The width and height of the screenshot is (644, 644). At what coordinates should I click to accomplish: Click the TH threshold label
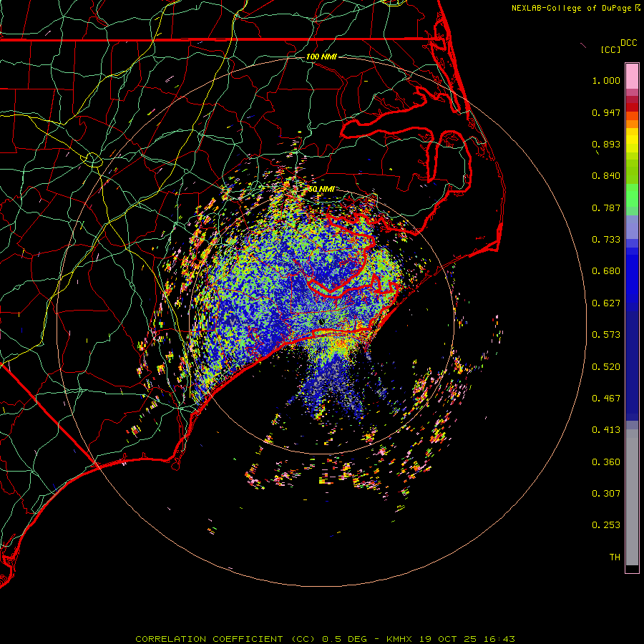(x=615, y=557)
